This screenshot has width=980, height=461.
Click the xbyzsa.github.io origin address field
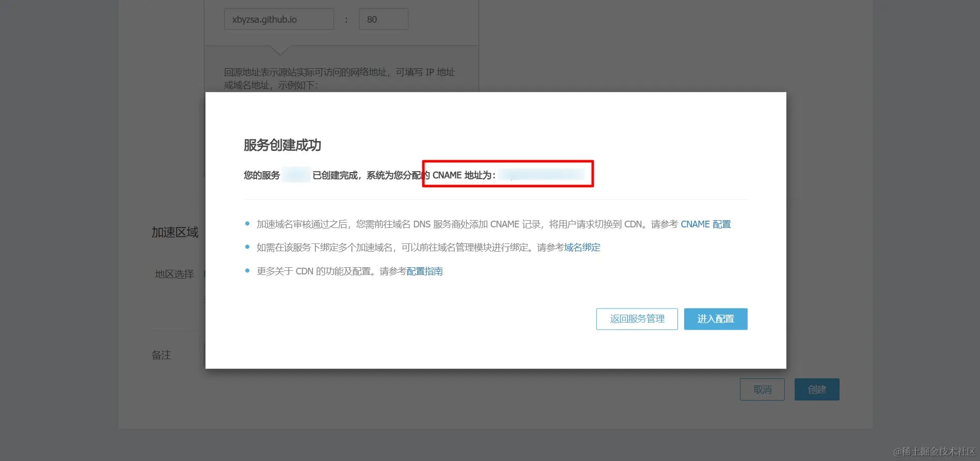click(279, 19)
